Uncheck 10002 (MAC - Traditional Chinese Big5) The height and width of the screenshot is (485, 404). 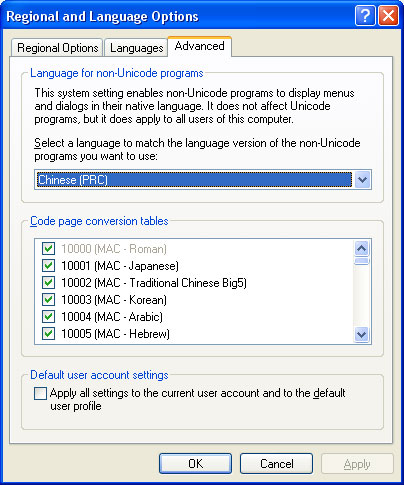[49, 283]
